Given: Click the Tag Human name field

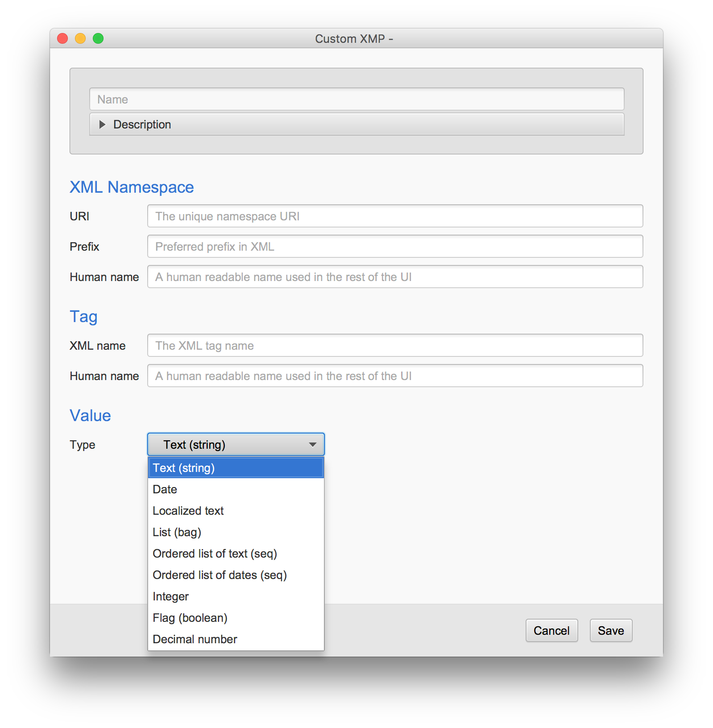Looking at the screenshot, I should 395,376.
